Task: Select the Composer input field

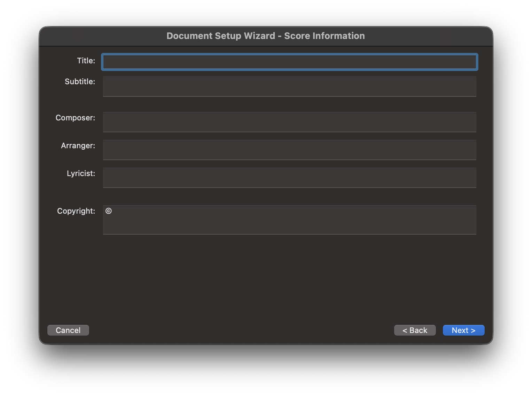Action: pos(289,122)
